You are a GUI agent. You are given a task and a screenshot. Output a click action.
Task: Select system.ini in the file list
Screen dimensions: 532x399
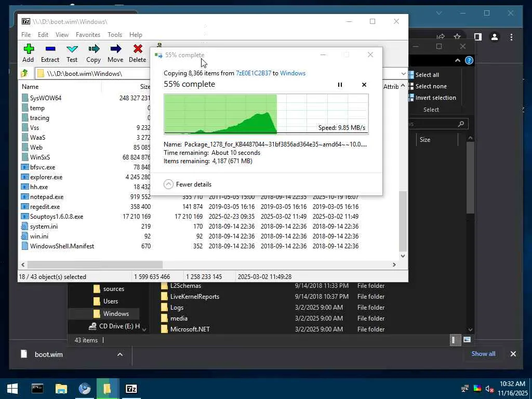tap(44, 226)
